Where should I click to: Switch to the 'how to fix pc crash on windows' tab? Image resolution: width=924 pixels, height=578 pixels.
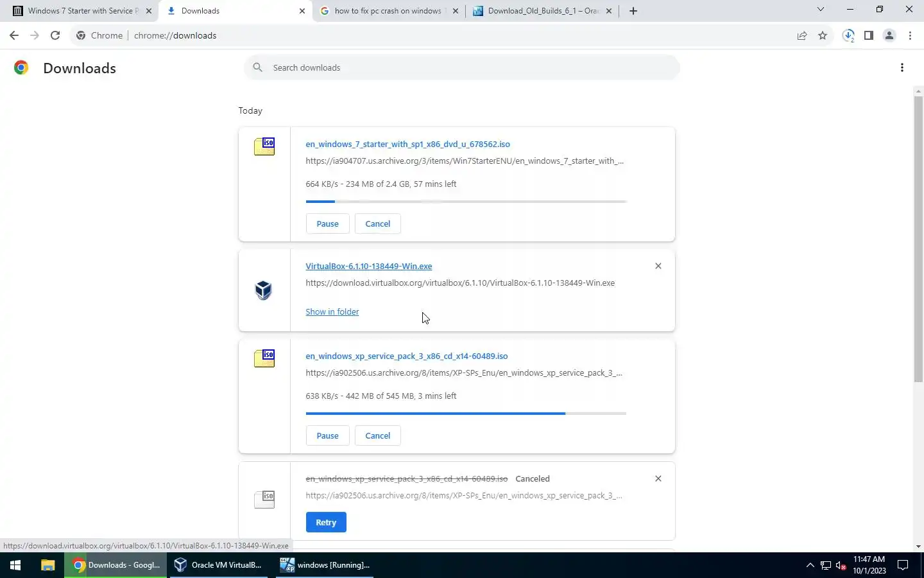coord(388,11)
